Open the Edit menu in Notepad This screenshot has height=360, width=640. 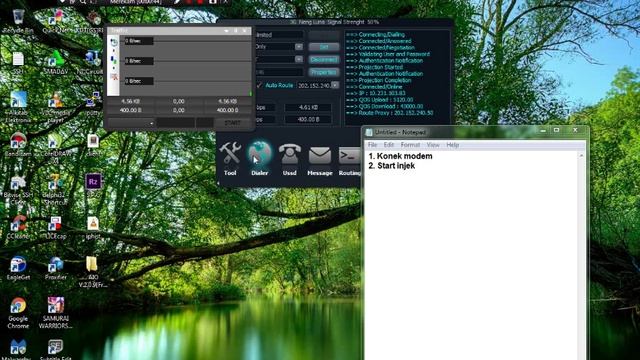[x=389, y=145]
